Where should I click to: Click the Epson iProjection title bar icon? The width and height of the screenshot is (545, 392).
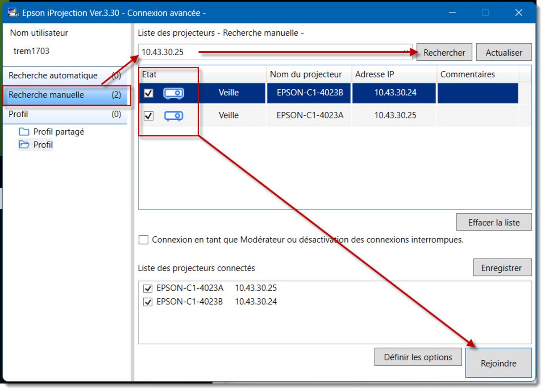[13, 13]
